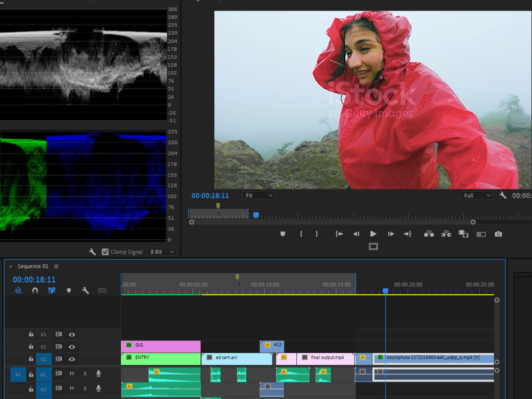Select the ed cam.avi clip
532x399 pixels.
pyautogui.click(x=237, y=359)
